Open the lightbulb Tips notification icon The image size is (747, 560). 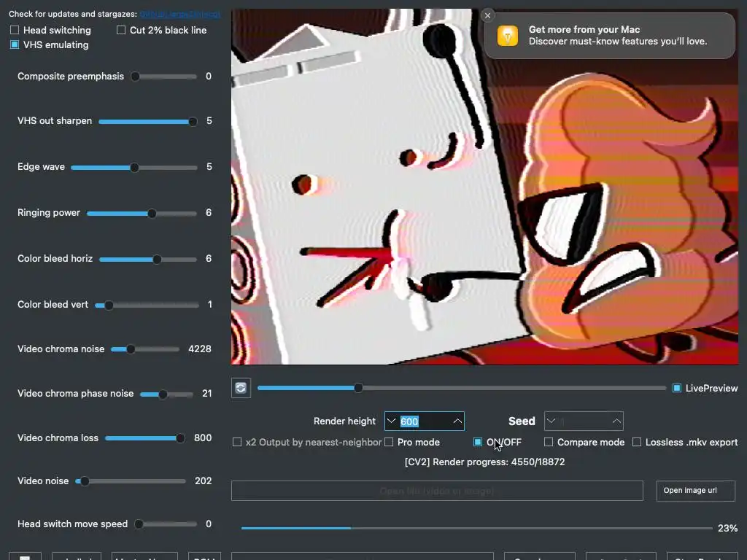[508, 36]
